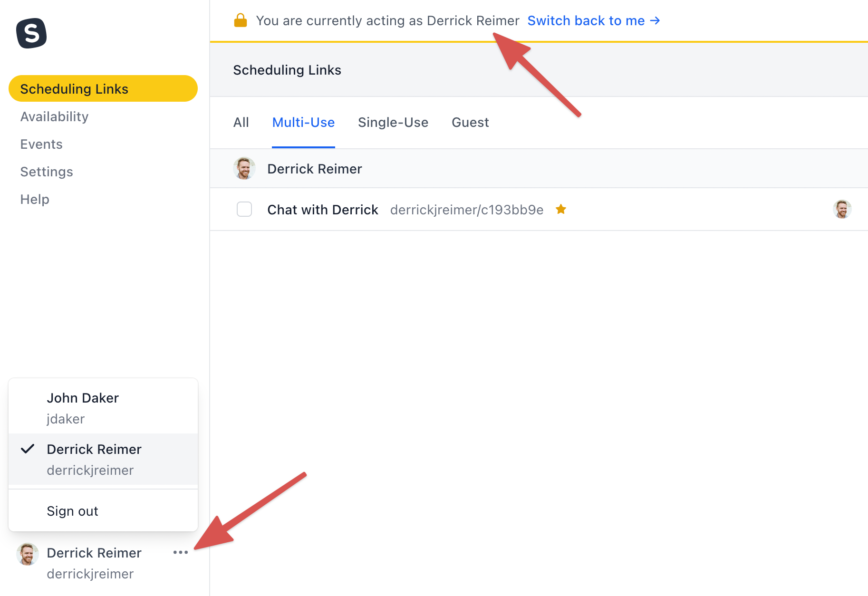Click the gold star next to Chat with Derrick
868x596 pixels.
[x=561, y=209]
